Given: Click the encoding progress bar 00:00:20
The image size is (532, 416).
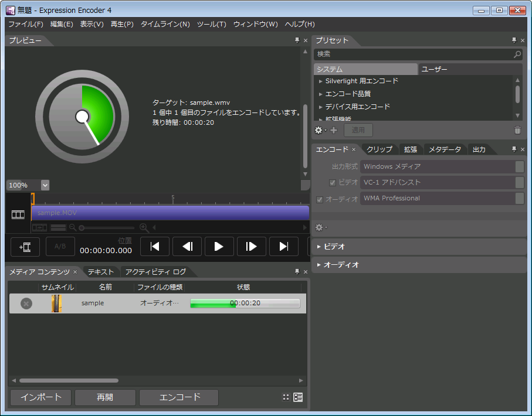Looking at the screenshot, I should (x=245, y=303).
